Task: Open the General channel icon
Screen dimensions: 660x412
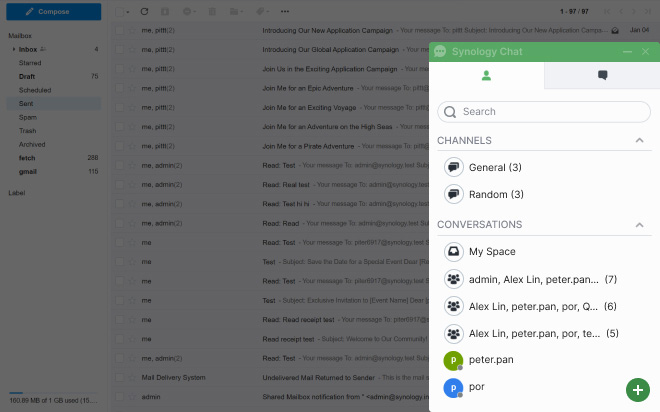Action: [x=453, y=167]
